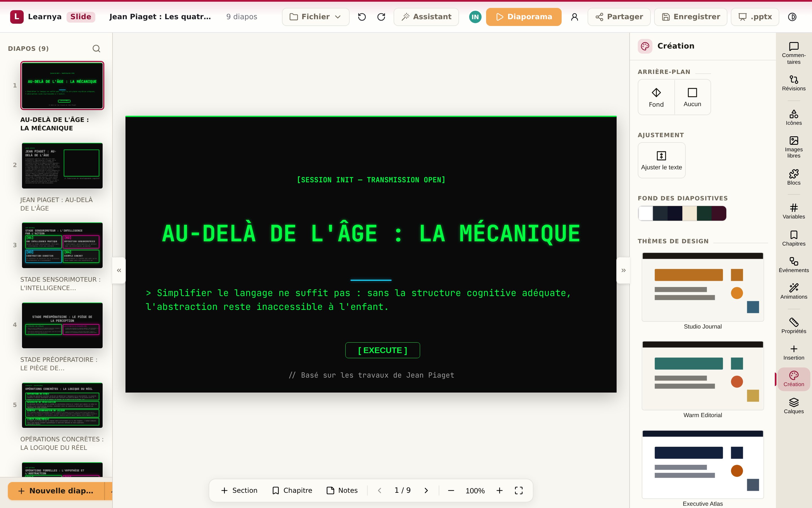Toggle the contrast theme icon

tap(792, 17)
